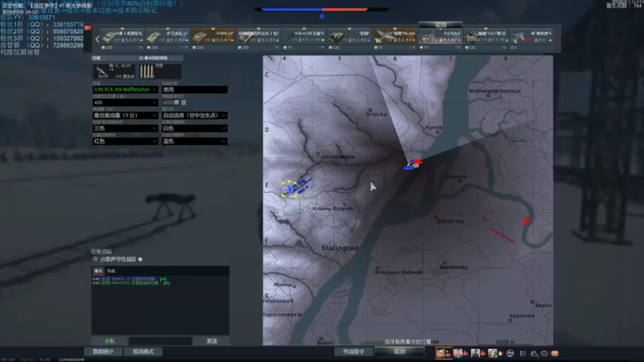Open fuel amount dropdown (9 分)
The image size is (644, 362).
click(125, 115)
